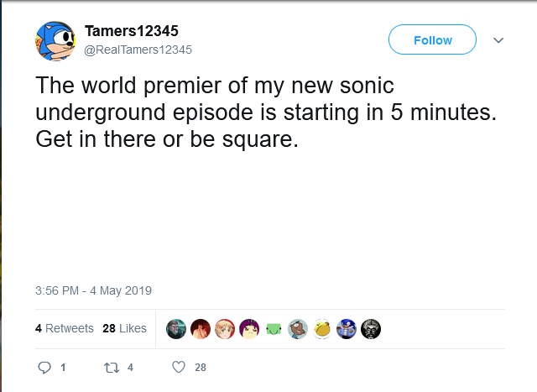The width and height of the screenshot is (537, 392).
Task: Click the first liker avatar with glasses
Action: click(x=176, y=329)
